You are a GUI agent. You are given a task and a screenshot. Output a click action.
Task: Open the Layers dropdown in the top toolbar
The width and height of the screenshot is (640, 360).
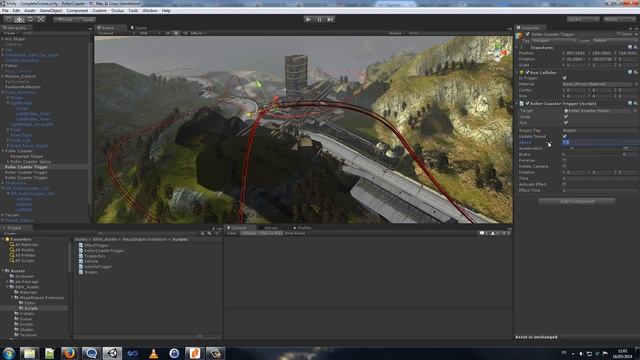click(x=583, y=19)
